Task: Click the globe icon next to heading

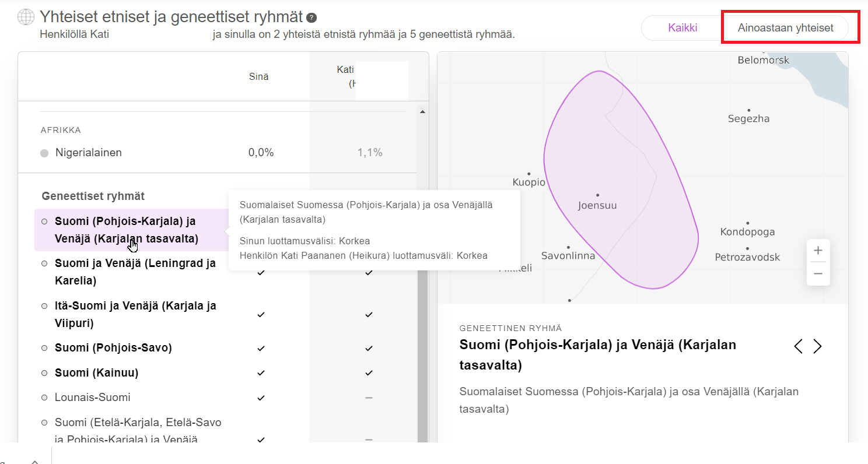Action: click(x=26, y=17)
